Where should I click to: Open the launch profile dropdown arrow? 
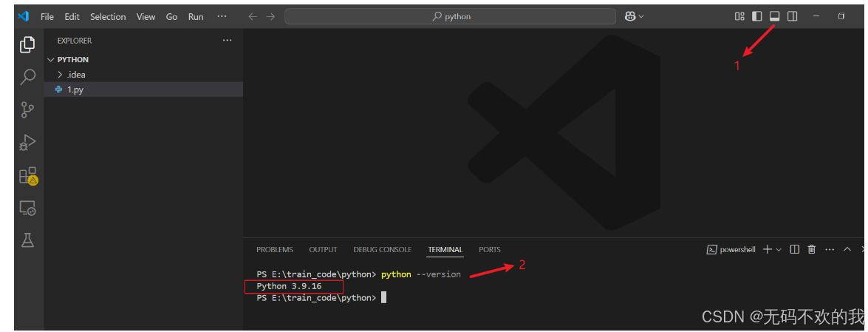click(779, 250)
